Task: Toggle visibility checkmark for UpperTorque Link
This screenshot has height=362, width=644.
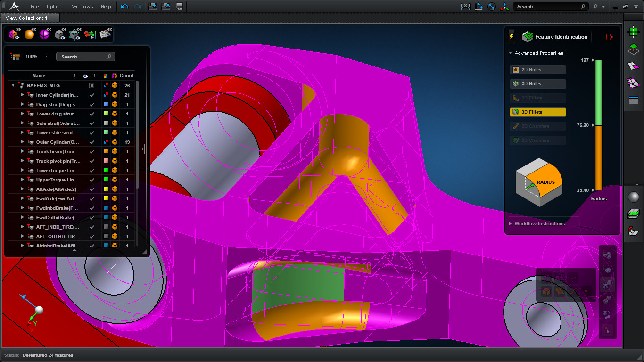Action: 92,180
